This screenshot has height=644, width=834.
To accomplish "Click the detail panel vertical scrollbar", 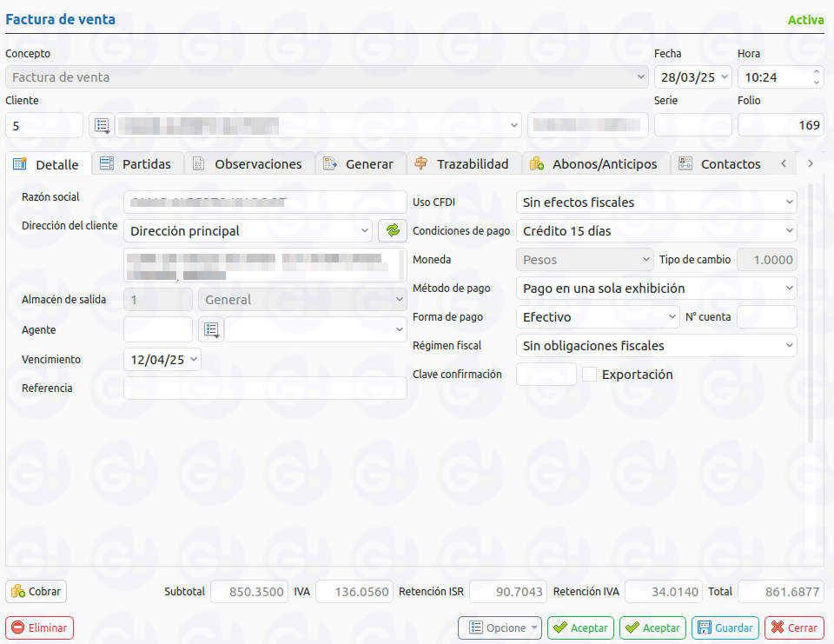I will tap(810, 313).
